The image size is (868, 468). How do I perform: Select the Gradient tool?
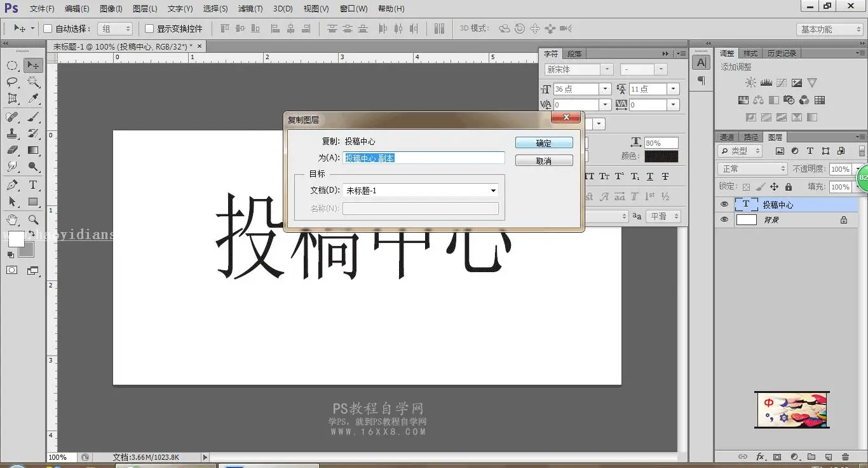coord(33,150)
